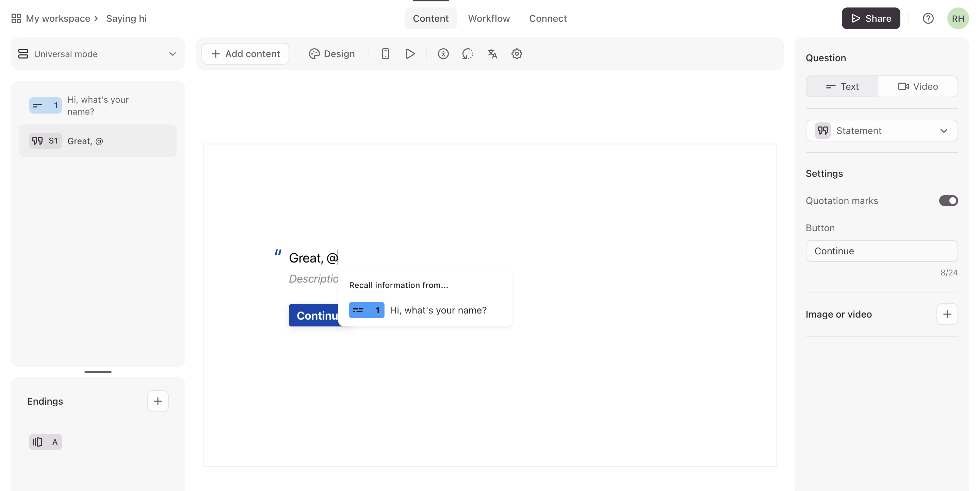
Task: Select statement S1 Great, @ in sidebar
Action: 98,141
